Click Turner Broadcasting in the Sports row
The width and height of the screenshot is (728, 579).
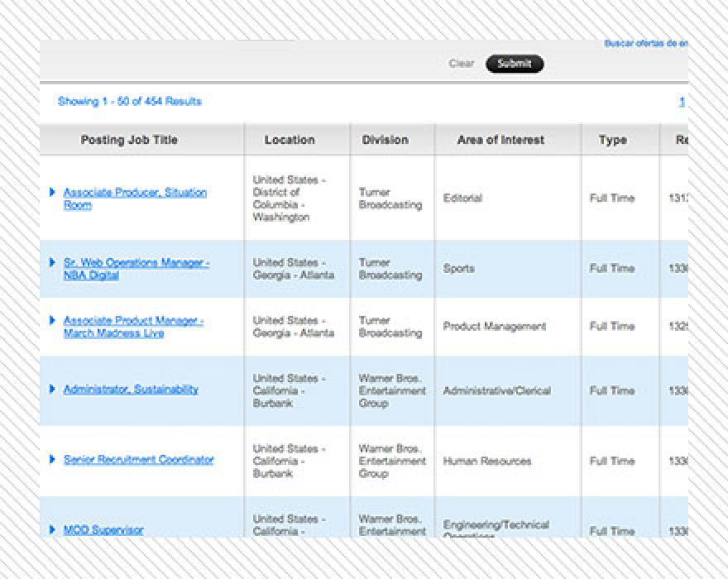click(390, 269)
